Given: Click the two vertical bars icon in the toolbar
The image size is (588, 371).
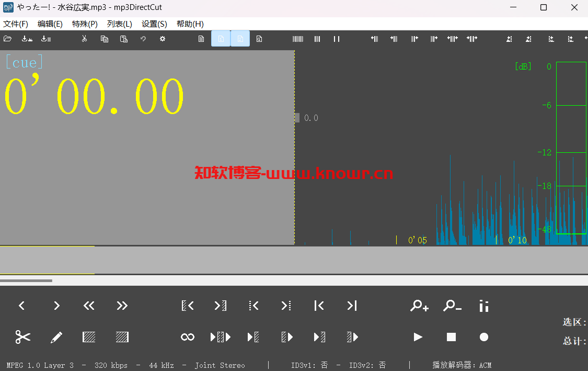Looking at the screenshot, I should pos(337,39).
